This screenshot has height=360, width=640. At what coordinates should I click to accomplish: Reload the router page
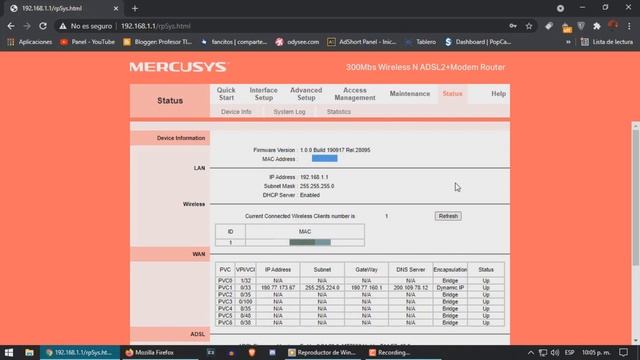[43, 26]
